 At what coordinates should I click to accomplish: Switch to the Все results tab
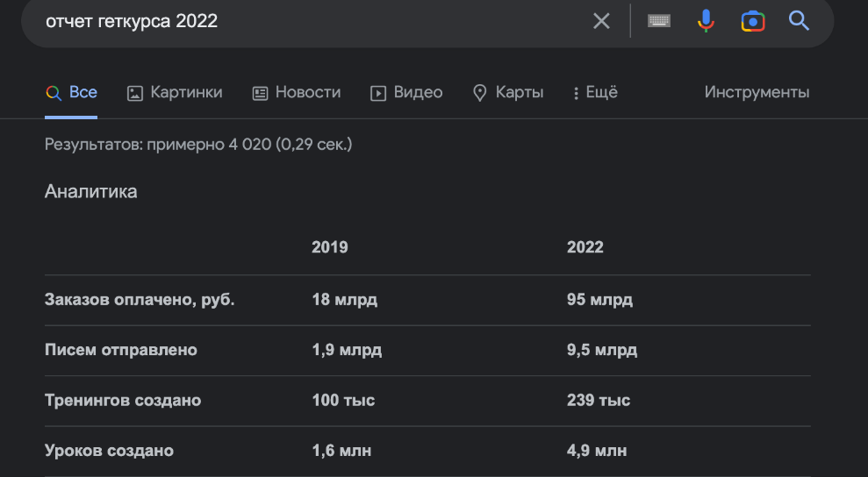[x=72, y=92]
